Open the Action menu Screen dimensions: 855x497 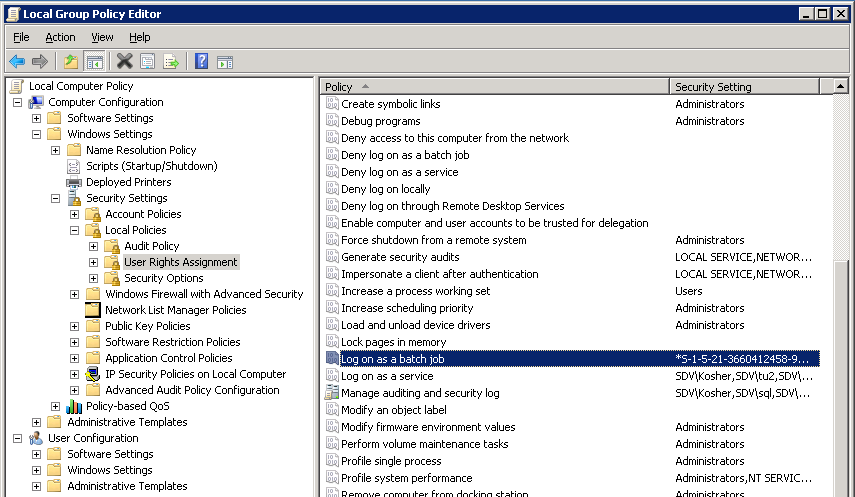(x=60, y=37)
